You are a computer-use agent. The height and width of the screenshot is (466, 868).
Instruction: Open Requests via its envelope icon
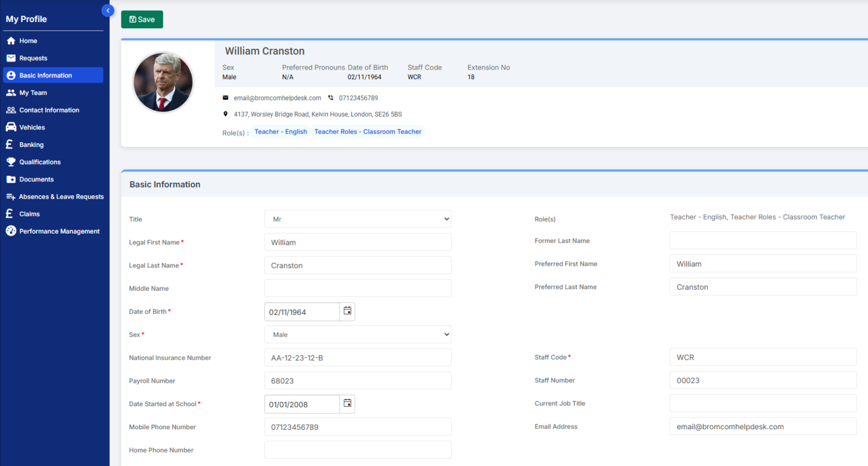(10, 58)
